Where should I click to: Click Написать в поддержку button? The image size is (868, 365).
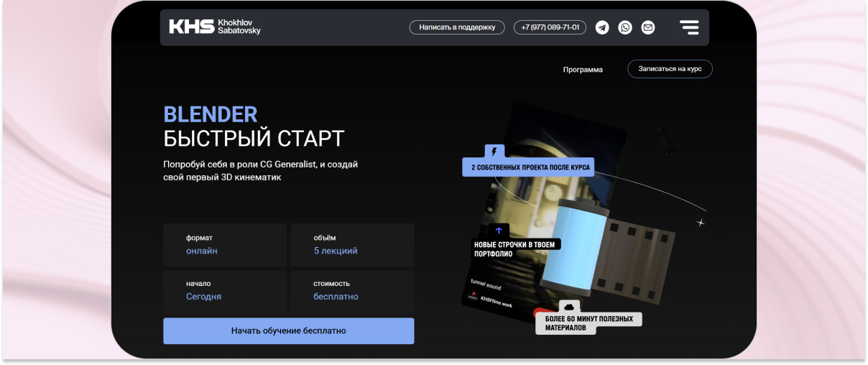click(457, 27)
